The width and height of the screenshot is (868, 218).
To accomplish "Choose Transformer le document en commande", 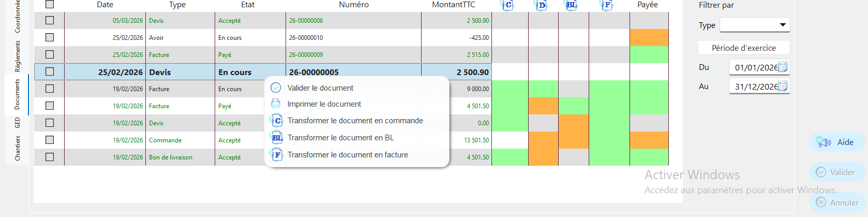I will click(x=357, y=121).
